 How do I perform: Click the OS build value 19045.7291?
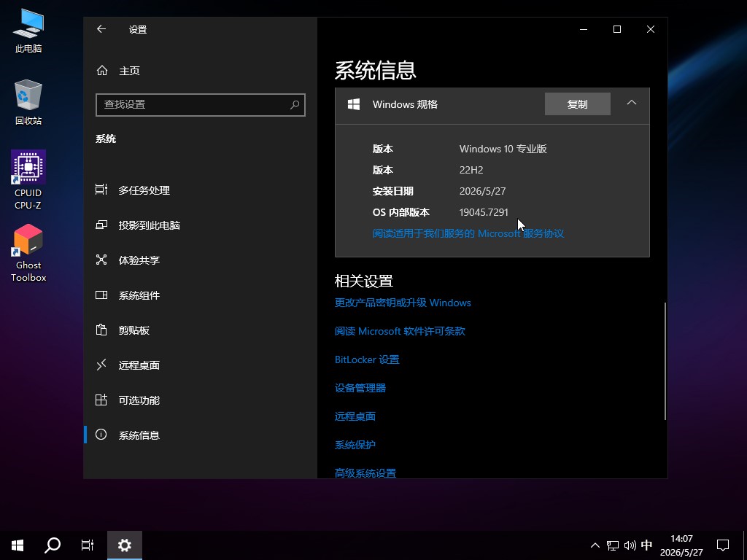484,212
